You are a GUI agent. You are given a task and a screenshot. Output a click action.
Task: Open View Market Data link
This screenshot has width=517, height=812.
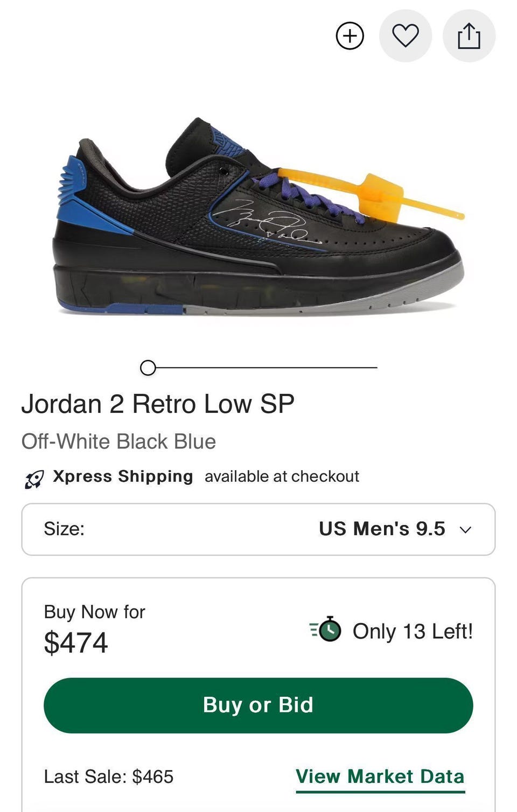point(380,778)
